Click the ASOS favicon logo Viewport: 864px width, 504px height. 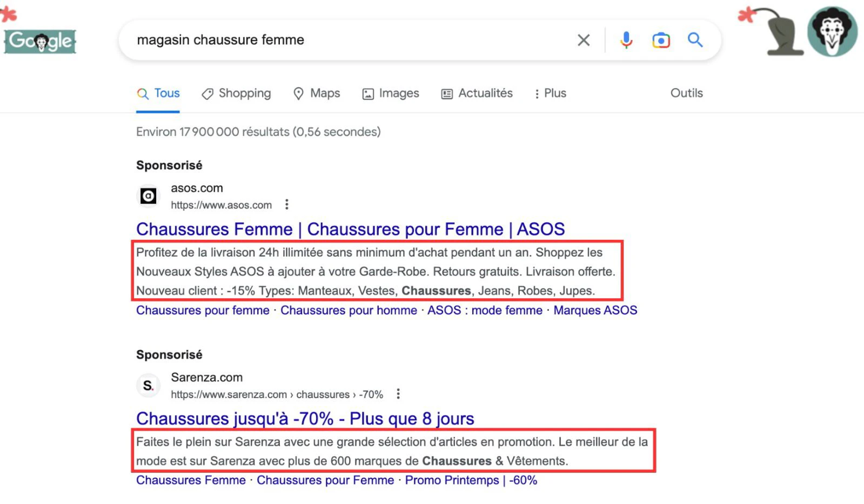(148, 196)
